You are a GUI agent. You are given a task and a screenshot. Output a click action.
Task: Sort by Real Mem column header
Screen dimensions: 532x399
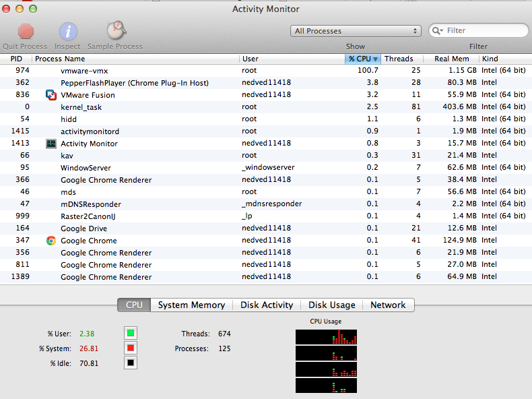point(451,59)
